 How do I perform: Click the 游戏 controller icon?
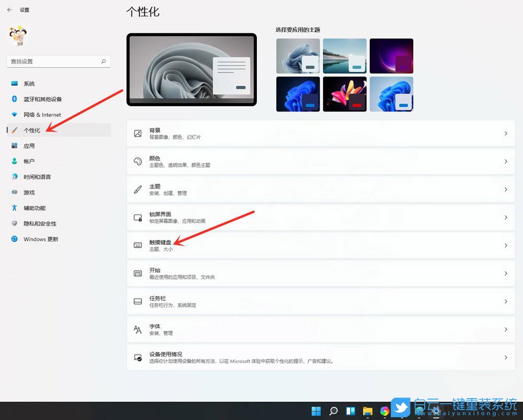pyautogui.click(x=14, y=192)
